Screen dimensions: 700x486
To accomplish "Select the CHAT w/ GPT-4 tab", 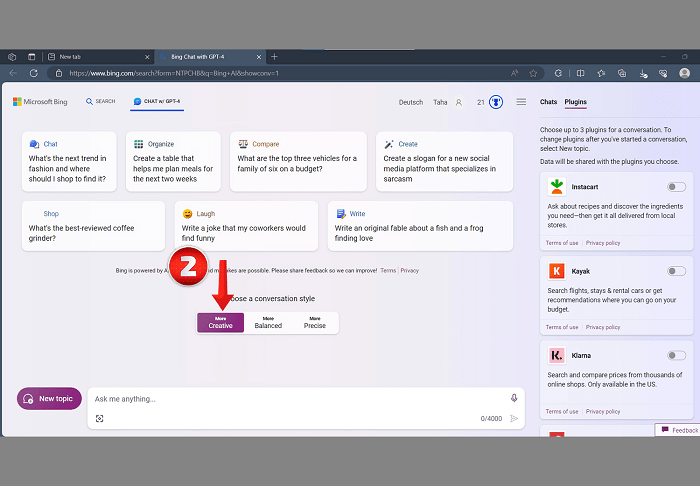I will click(157, 101).
